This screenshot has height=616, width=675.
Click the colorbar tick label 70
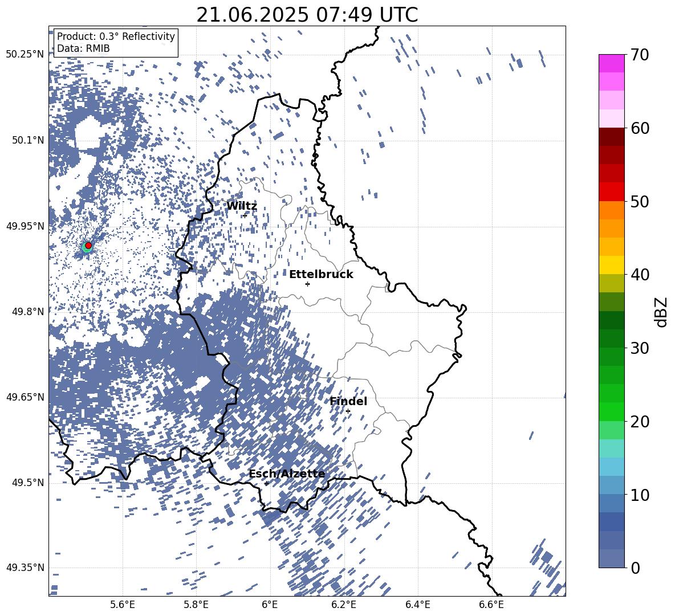pyautogui.click(x=640, y=55)
